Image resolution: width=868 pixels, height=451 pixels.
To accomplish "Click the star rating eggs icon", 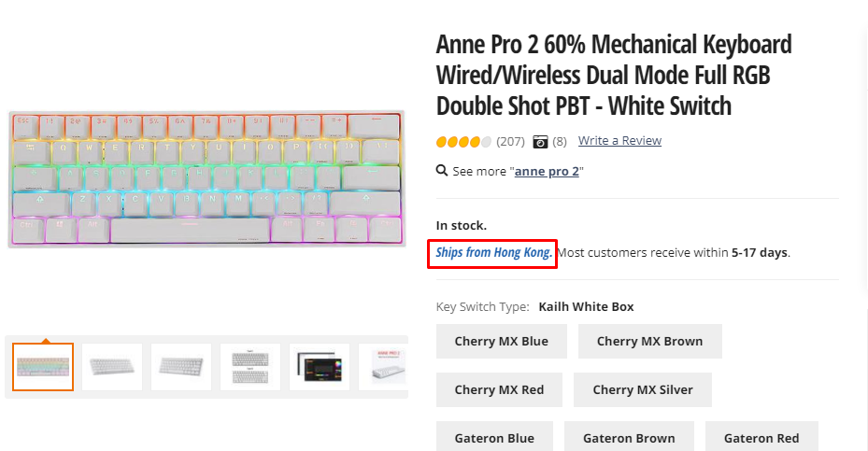I will click(x=463, y=142).
